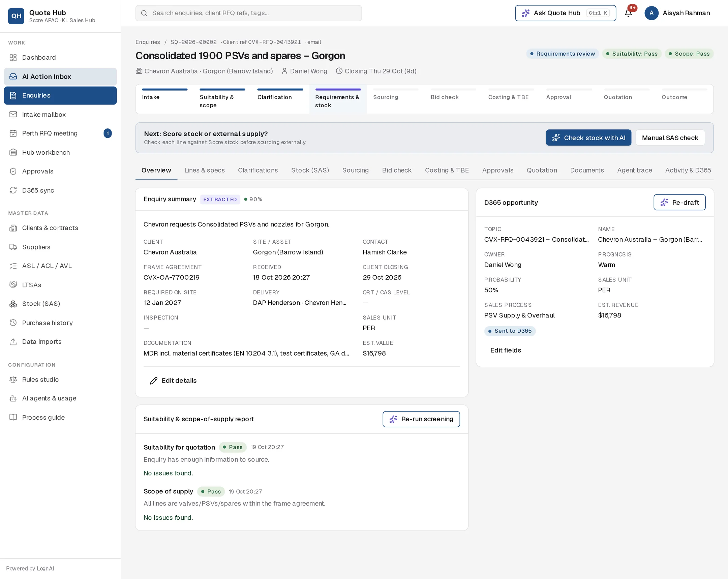Select the Sourcing workflow stage
Image resolution: width=728 pixels, height=579 pixels.
point(396,99)
